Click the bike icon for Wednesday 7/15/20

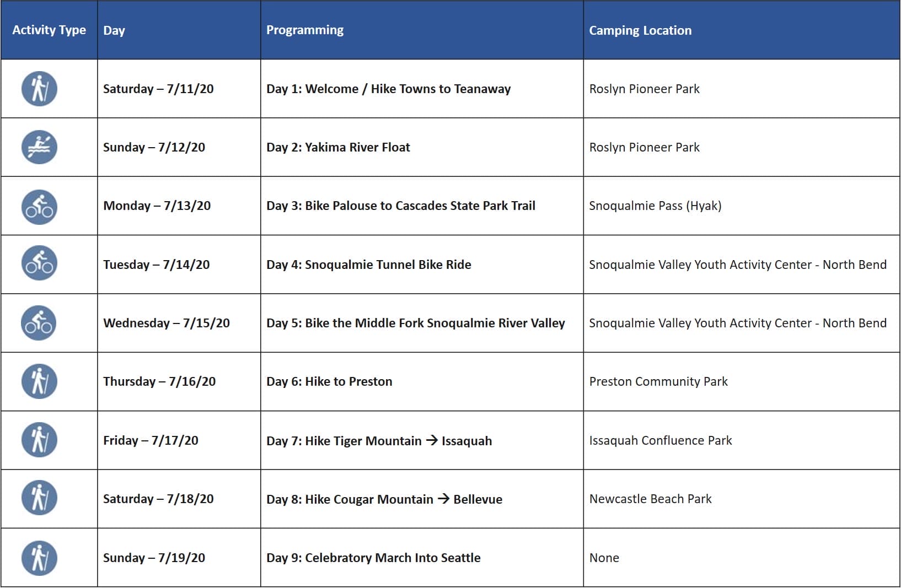click(39, 323)
